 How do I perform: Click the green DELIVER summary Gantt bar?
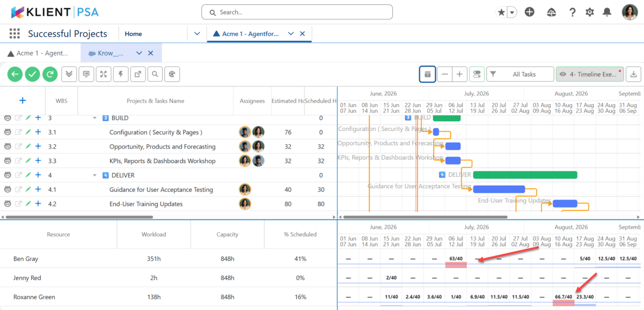point(525,175)
